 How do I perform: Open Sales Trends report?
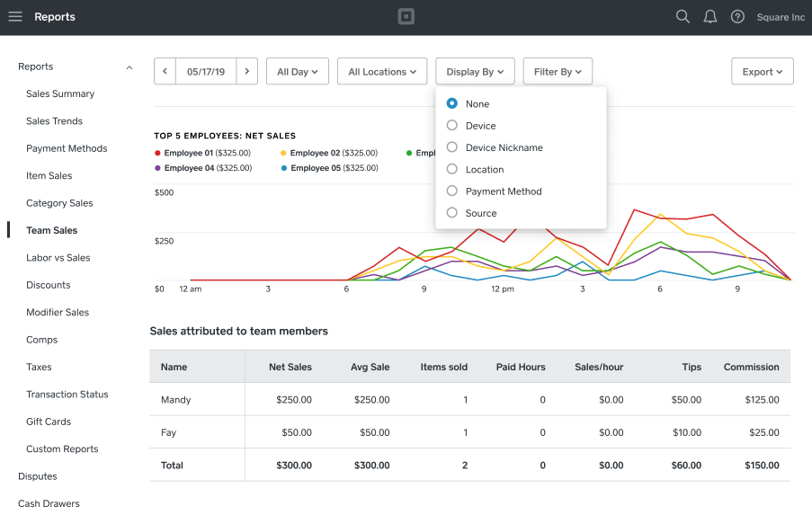(54, 121)
